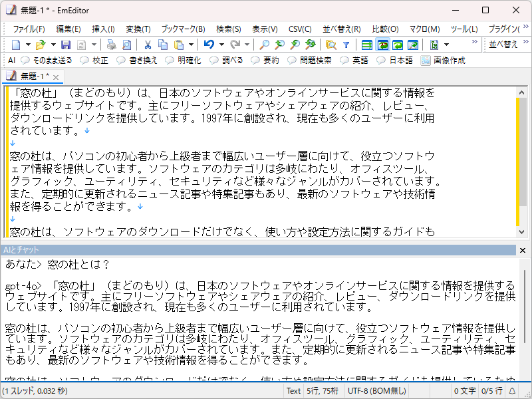Expand hidden menu items chevron
The image size is (532, 399).
[x=525, y=26]
